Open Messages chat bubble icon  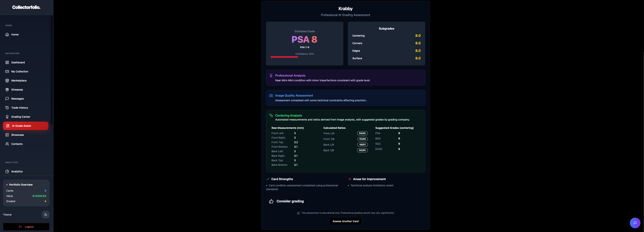7,98
